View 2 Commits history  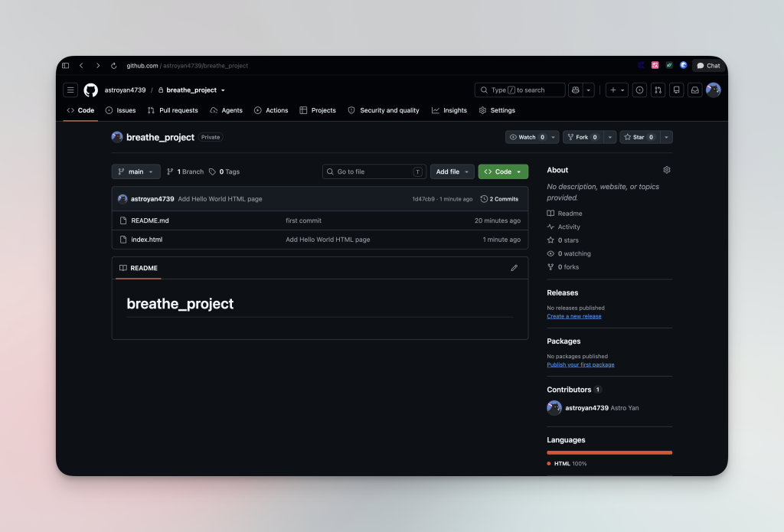click(499, 199)
